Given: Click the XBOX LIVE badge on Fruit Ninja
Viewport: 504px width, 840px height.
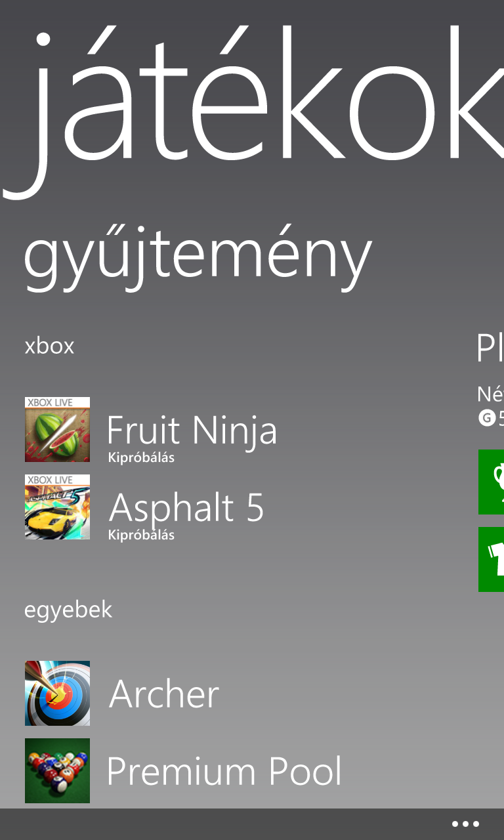Looking at the screenshot, I should coord(57,402).
